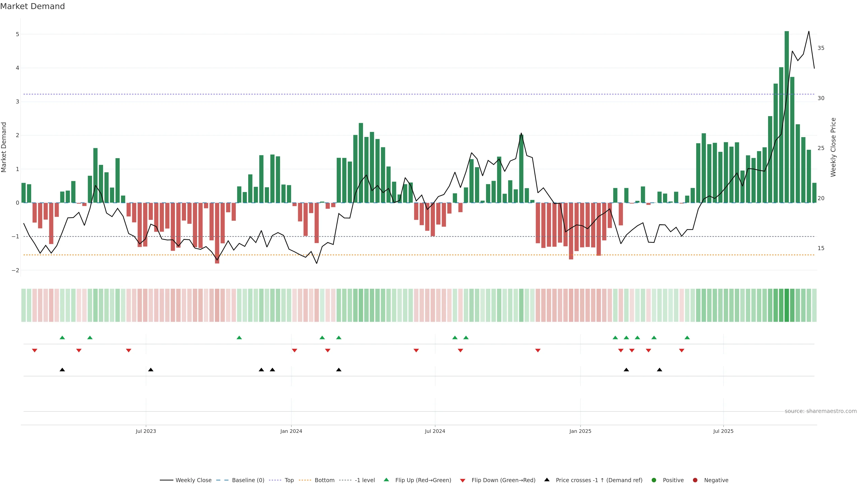Click the Market Demand chart title
The height and width of the screenshot is (488, 868).
click(x=32, y=6)
